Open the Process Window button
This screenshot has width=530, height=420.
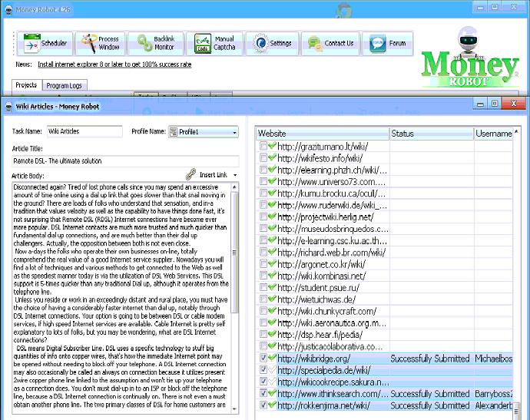[101, 43]
